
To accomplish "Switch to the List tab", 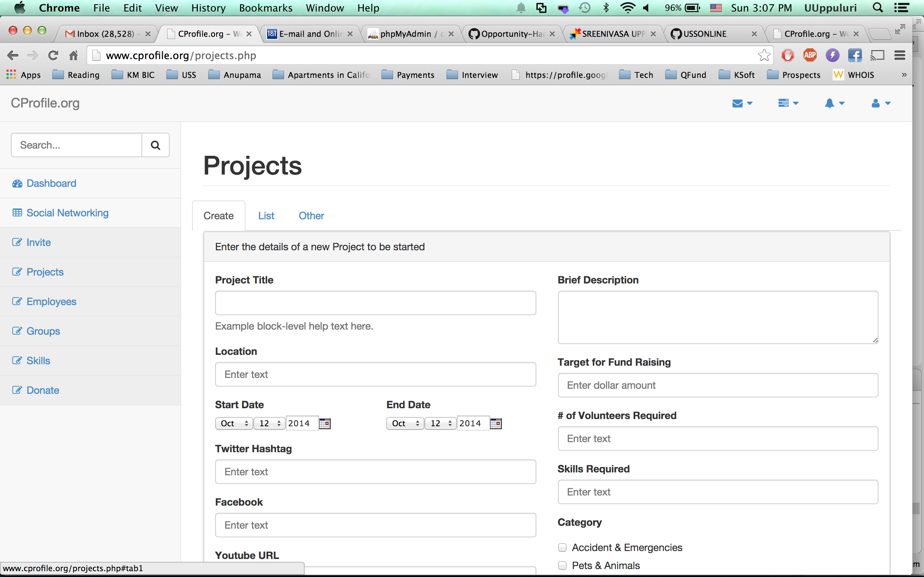I will click(266, 216).
